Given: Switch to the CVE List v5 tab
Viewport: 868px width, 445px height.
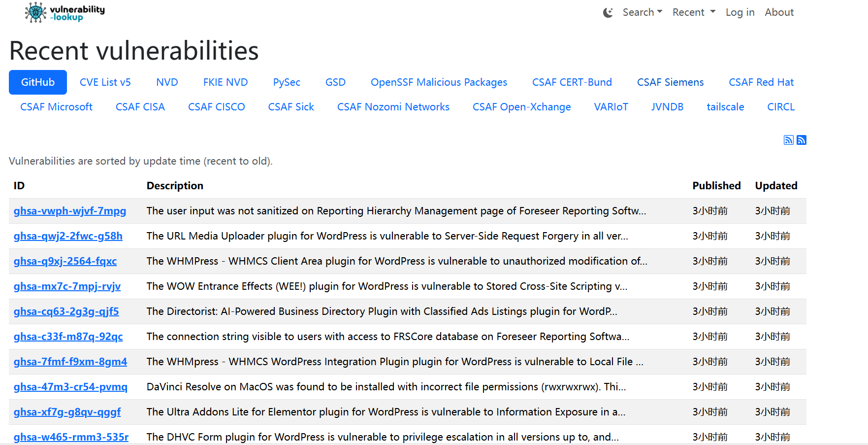Looking at the screenshot, I should (x=105, y=82).
